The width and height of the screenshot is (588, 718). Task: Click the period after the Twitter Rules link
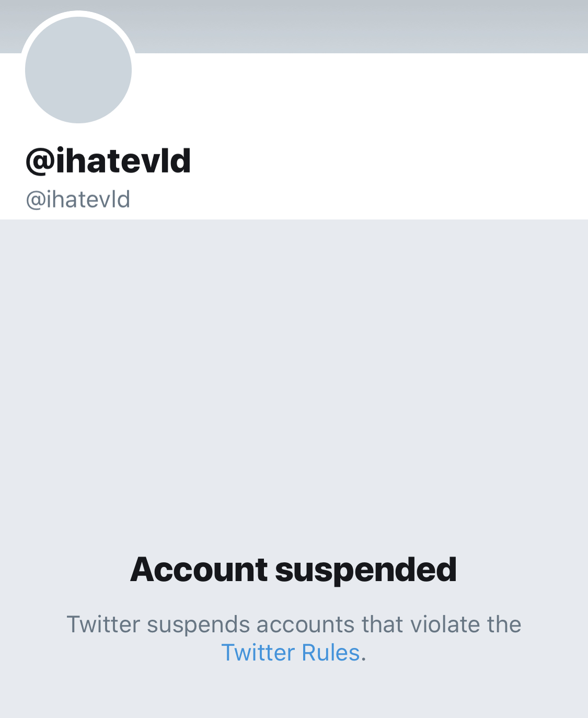[363, 659]
